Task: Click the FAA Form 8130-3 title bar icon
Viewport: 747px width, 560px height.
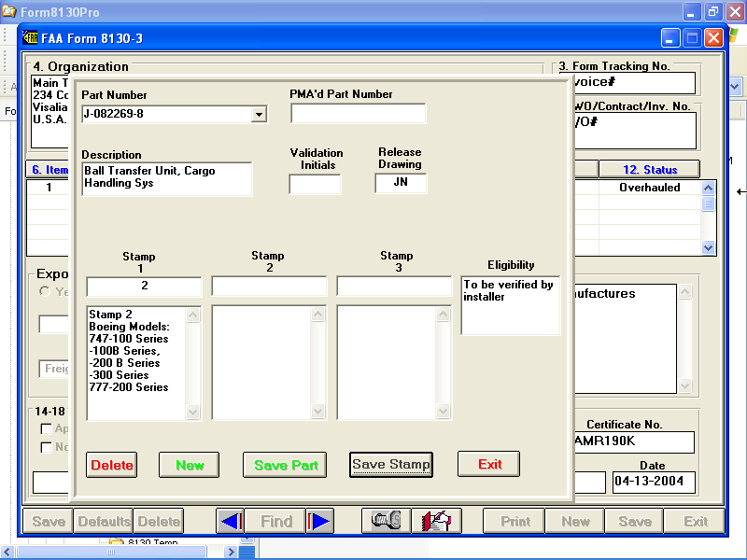Action: click(30, 38)
